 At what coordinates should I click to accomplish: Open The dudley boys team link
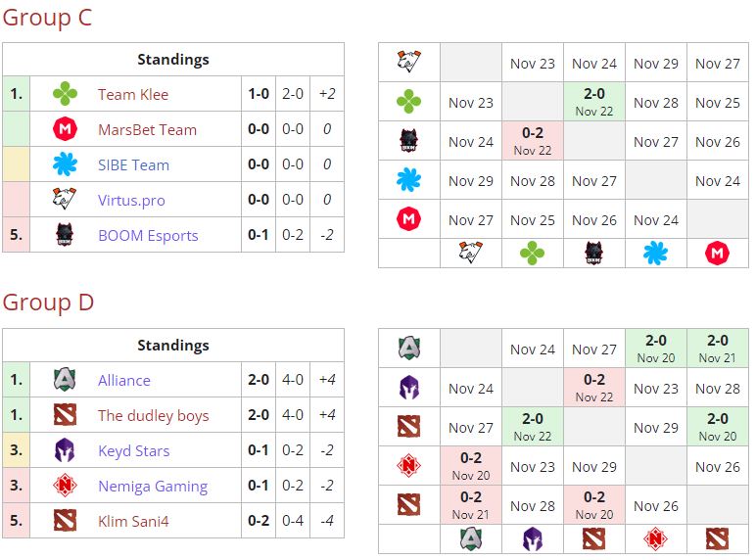point(153,415)
